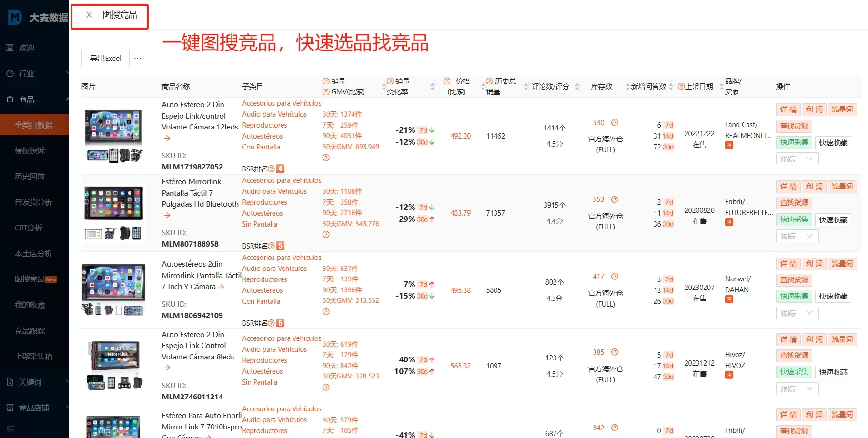Open the 关键词 keywords section icon
The image size is (868, 438).
pyautogui.click(x=10, y=381)
